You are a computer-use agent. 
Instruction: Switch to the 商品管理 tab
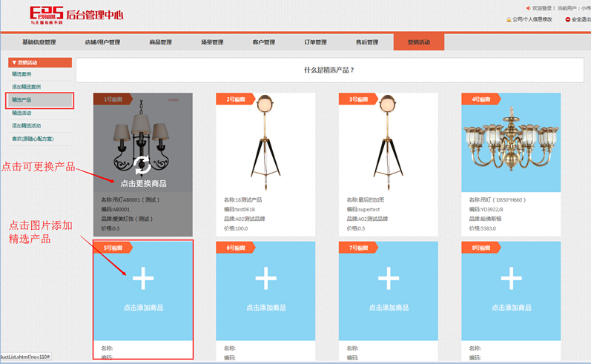point(161,42)
